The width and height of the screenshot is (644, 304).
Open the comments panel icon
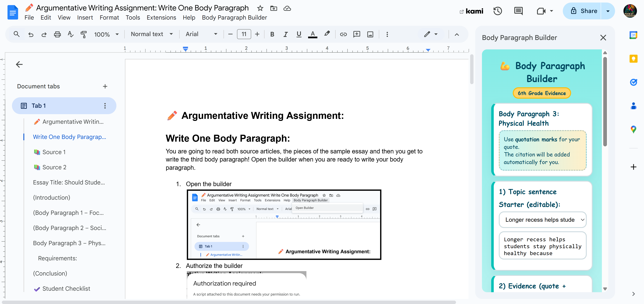tap(518, 11)
